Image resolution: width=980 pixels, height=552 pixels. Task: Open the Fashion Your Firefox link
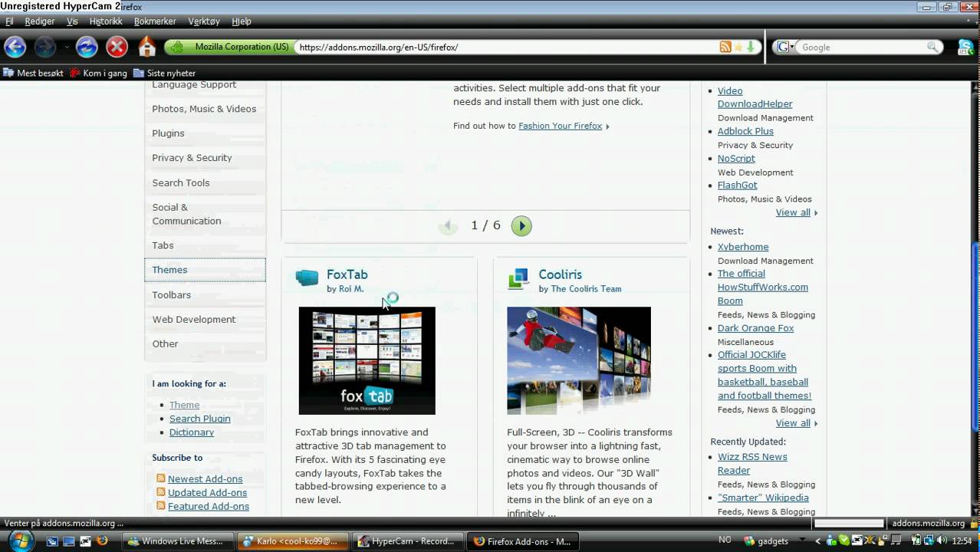coord(560,126)
